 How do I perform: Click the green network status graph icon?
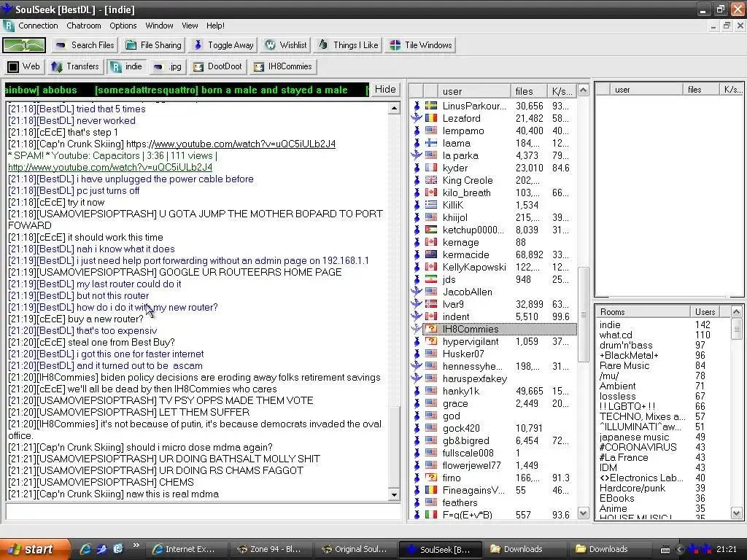coord(24,45)
